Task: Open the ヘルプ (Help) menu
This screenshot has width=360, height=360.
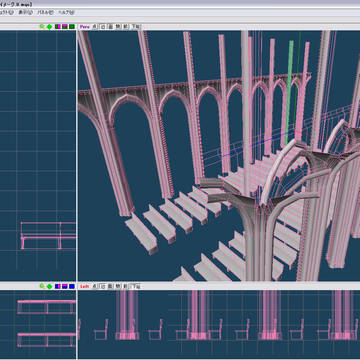Action: (x=66, y=12)
